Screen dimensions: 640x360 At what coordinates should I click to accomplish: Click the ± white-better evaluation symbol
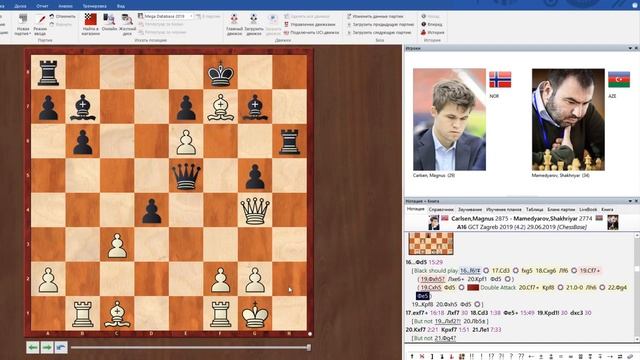coord(541,356)
